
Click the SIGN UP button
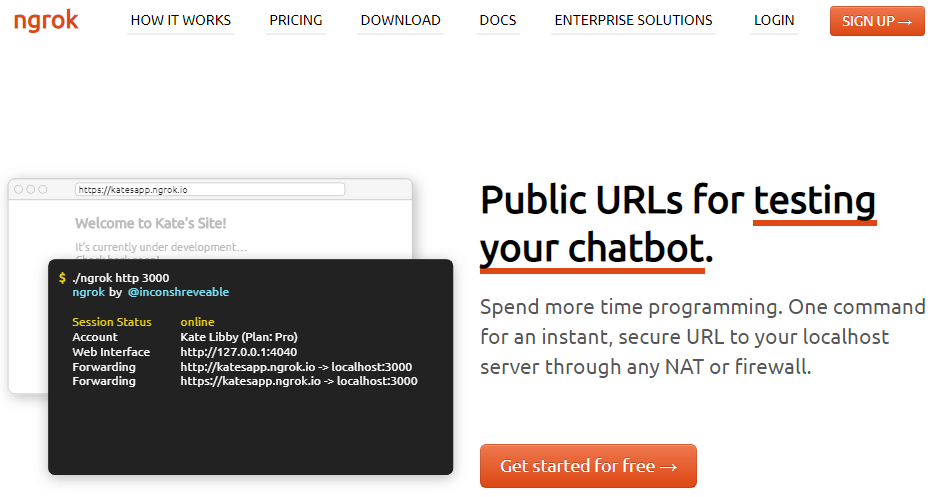coord(877,21)
